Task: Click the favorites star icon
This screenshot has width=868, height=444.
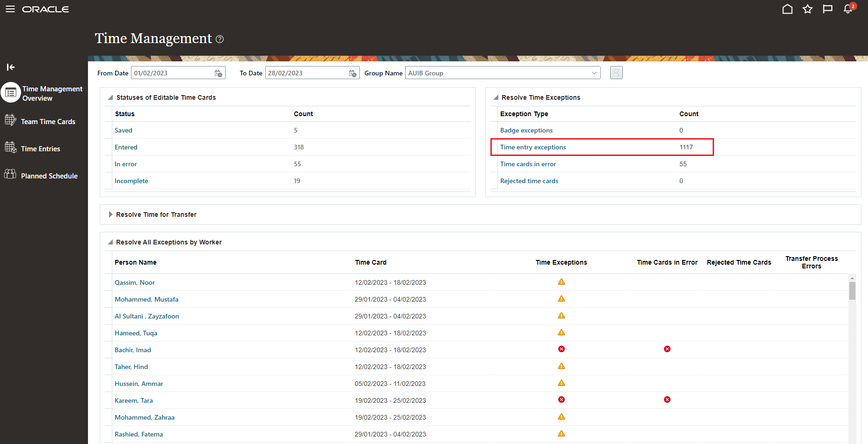Action: (x=808, y=9)
